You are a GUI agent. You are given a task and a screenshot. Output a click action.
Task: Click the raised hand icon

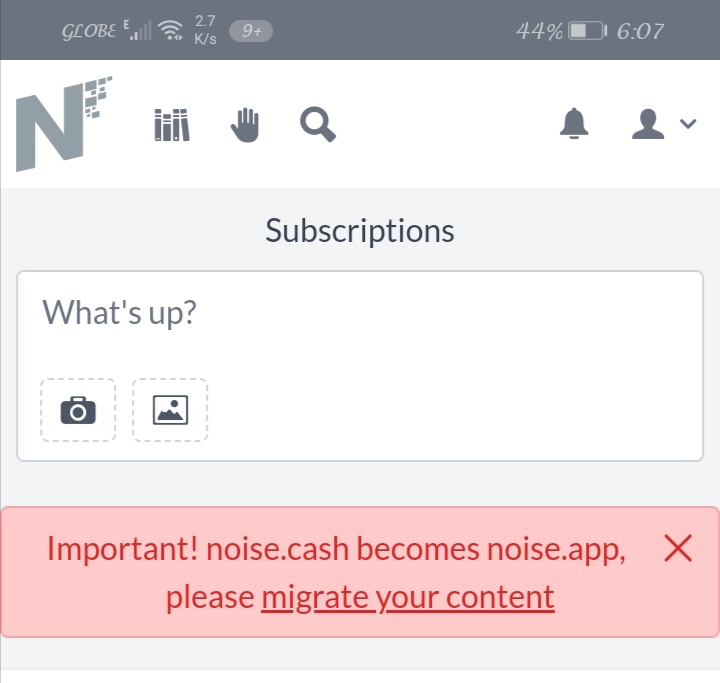click(x=245, y=124)
